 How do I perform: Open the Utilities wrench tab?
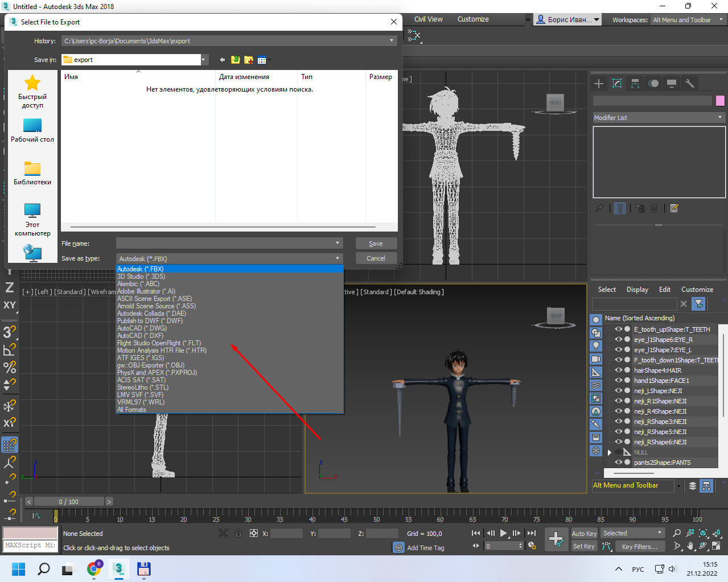690,84
